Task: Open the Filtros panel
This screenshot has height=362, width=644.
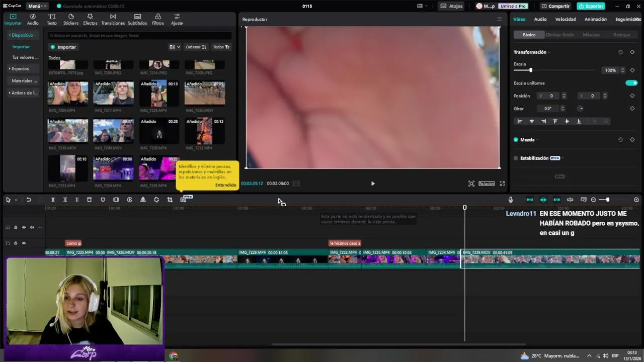Action: pyautogui.click(x=158, y=20)
